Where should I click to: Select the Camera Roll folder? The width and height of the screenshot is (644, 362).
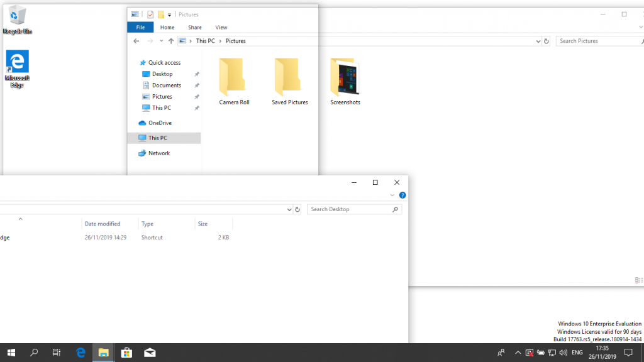pos(234,82)
